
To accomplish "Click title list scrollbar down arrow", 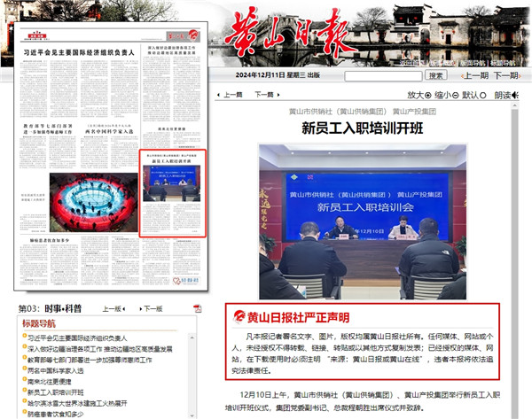I will point(192,415).
